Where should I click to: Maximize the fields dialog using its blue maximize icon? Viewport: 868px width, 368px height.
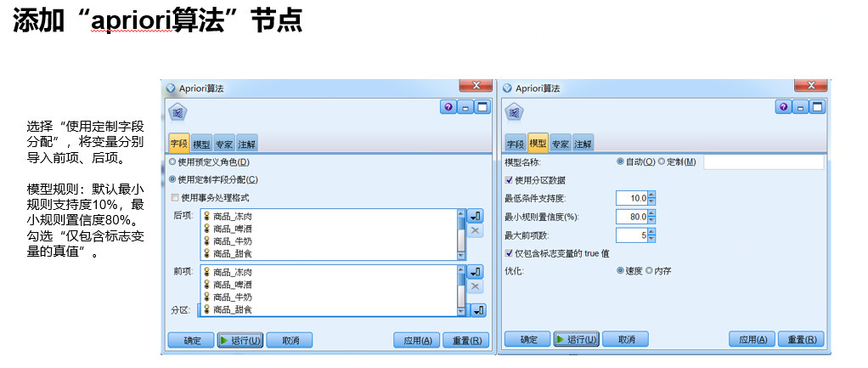tap(482, 107)
